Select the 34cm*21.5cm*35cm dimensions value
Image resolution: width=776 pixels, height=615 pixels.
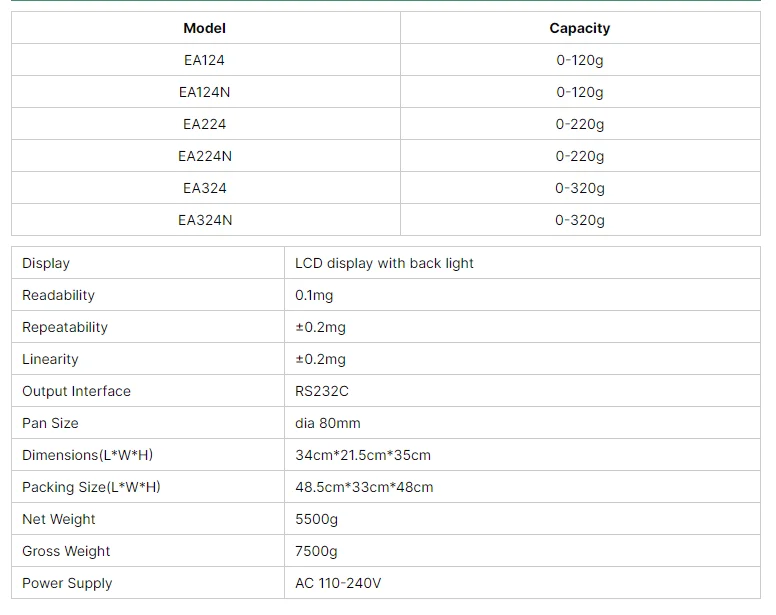click(x=363, y=455)
